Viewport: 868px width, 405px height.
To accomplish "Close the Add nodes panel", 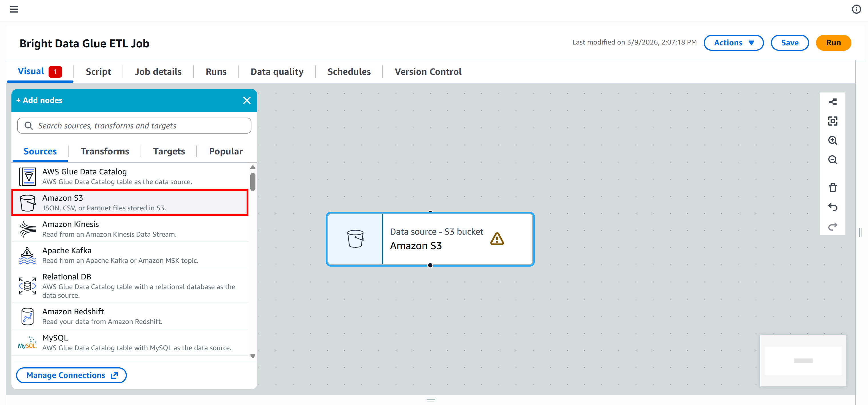I will (247, 100).
